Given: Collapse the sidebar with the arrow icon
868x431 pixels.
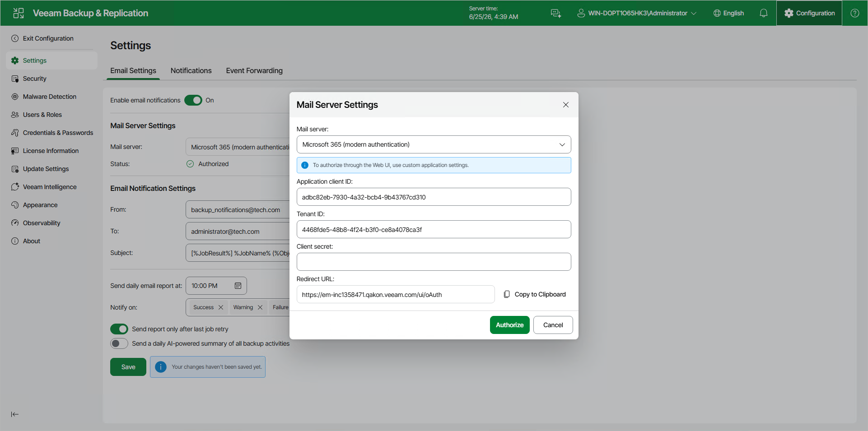Looking at the screenshot, I should click(15, 414).
